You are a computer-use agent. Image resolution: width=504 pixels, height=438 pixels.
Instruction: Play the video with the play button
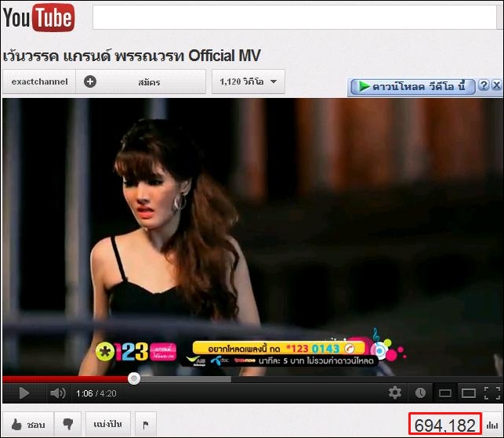24,393
